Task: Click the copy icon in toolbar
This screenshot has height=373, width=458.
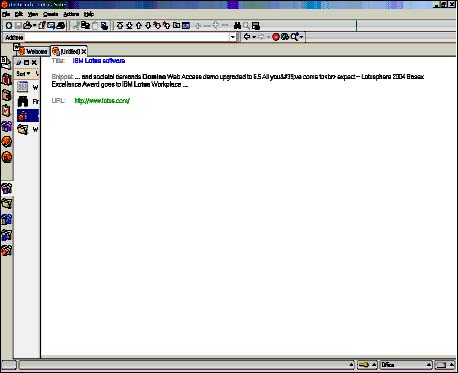Action: coord(85,25)
